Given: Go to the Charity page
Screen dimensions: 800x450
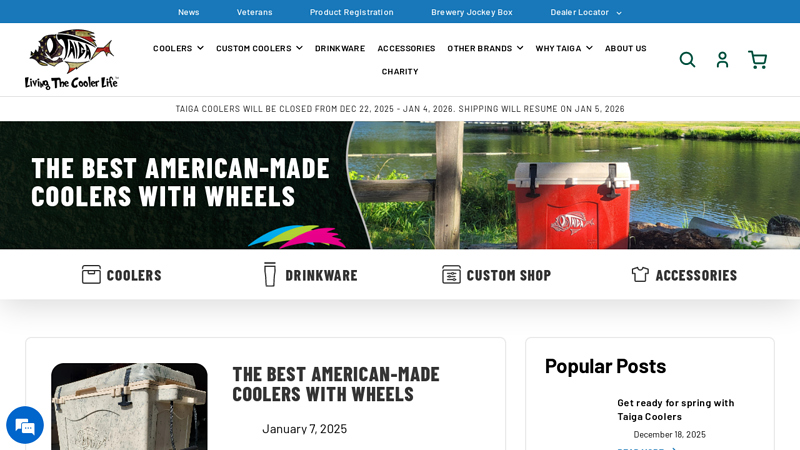Looking at the screenshot, I should (400, 71).
